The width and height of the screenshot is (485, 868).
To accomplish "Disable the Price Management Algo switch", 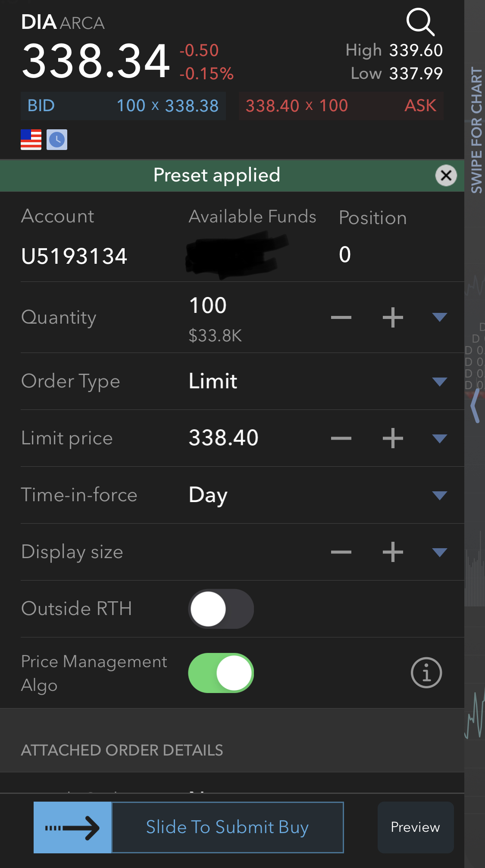I will 221,673.
